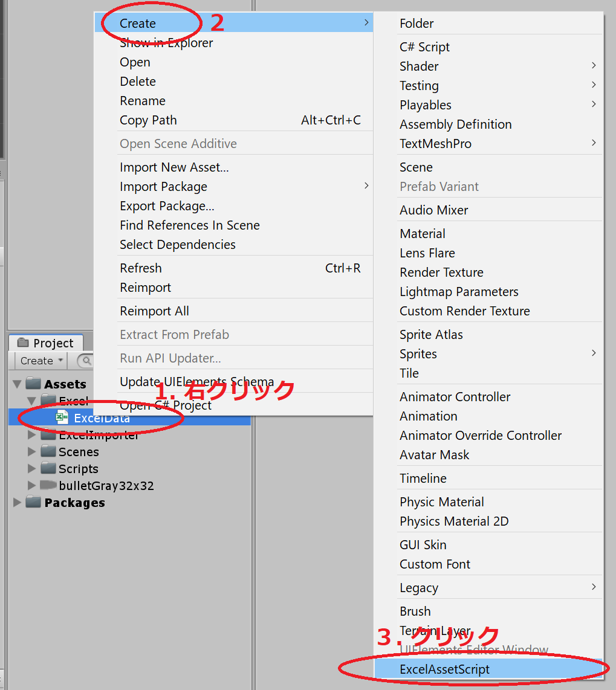Open the Import Package submenu

234,187
